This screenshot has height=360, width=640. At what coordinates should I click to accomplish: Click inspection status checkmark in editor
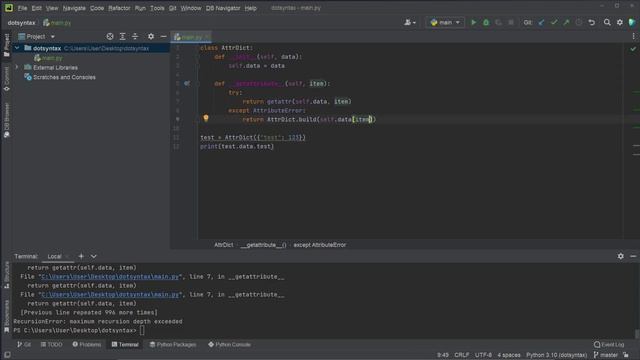(x=633, y=49)
